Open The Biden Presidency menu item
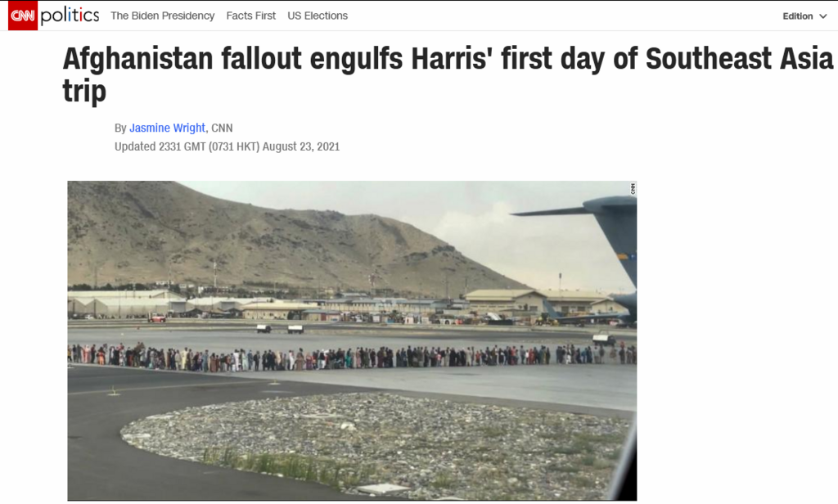Viewport: 838px width, 504px height. pos(163,16)
